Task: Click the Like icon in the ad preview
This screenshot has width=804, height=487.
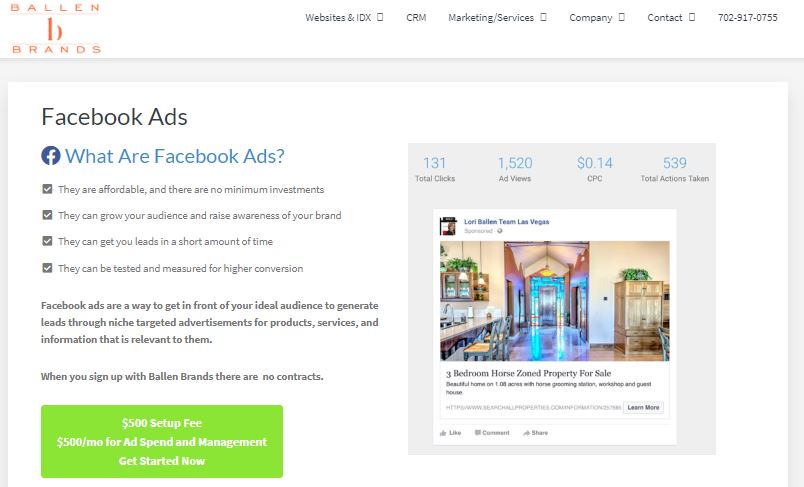Action: (443, 433)
